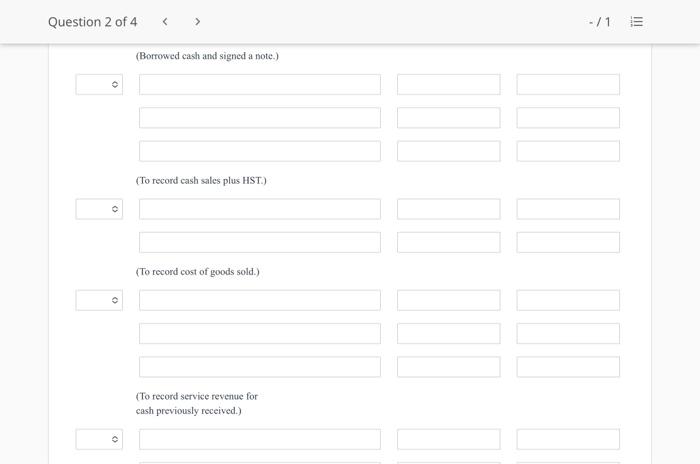The image size is (700, 464).
Task: Rightmost amount field below 'cash previously received' note
Action: pyautogui.click(x=568, y=439)
